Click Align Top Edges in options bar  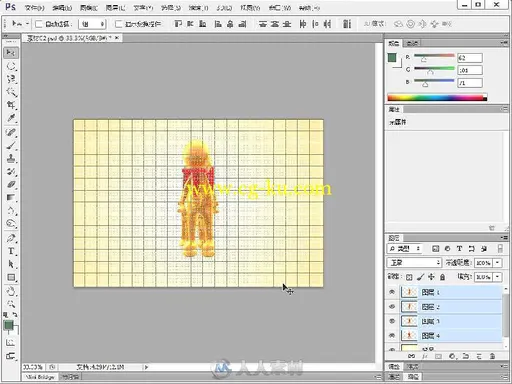(178, 24)
